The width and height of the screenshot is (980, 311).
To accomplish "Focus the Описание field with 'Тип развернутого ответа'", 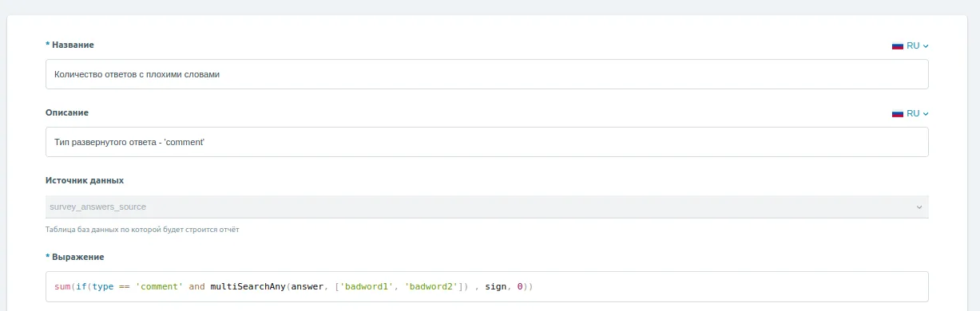I will (487, 142).
